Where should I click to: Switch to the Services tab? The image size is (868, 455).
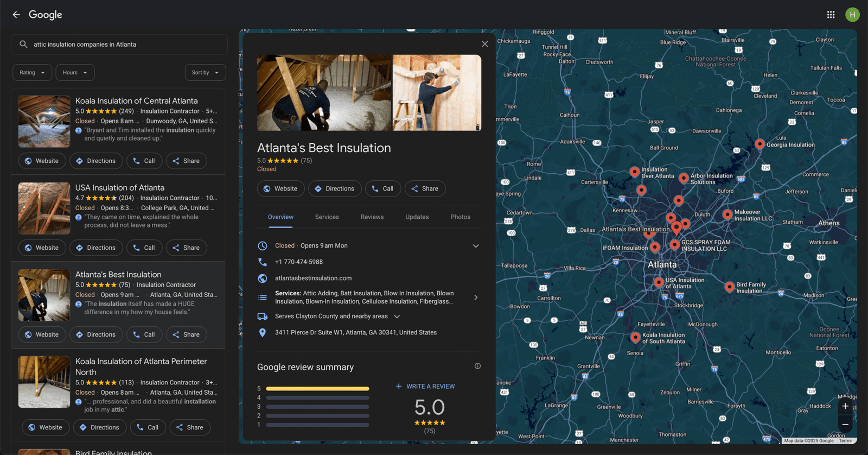[x=327, y=217]
